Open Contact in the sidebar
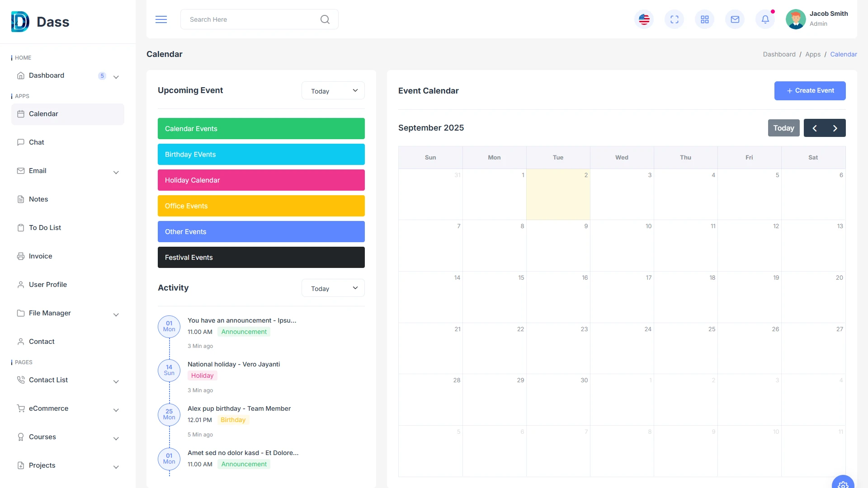The width and height of the screenshot is (868, 488). point(68,342)
